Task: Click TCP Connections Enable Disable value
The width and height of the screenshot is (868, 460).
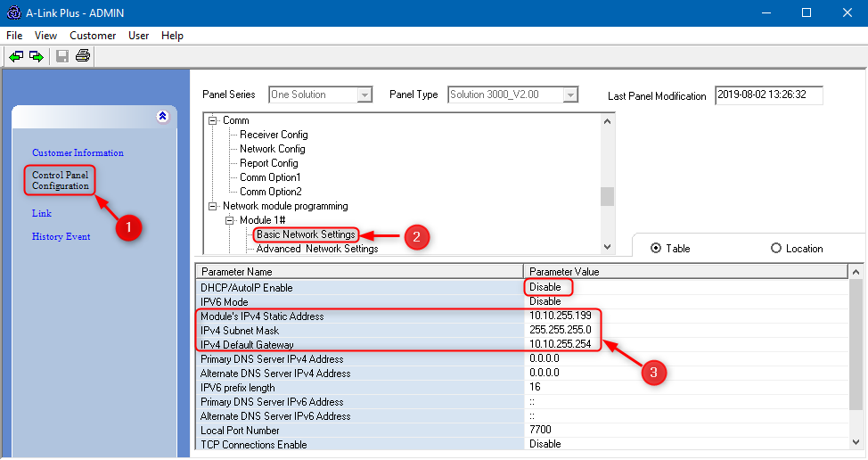Action: click(545, 444)
